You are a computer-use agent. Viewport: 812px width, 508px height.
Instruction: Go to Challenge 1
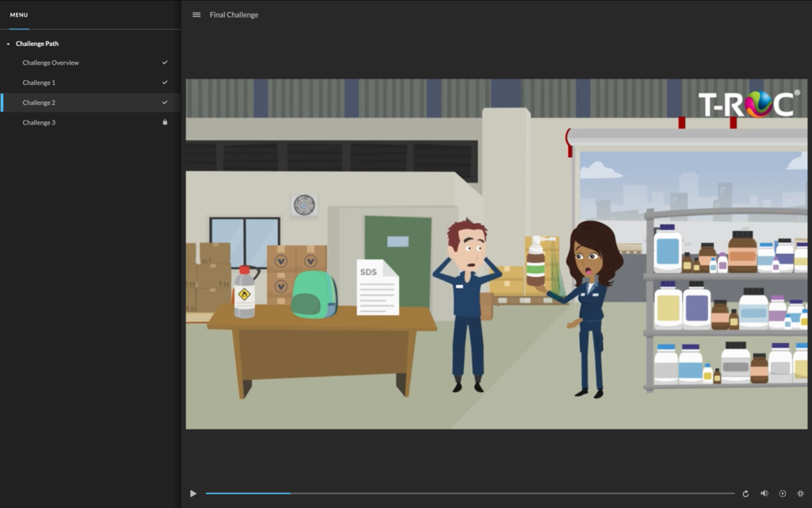[39, 83]
